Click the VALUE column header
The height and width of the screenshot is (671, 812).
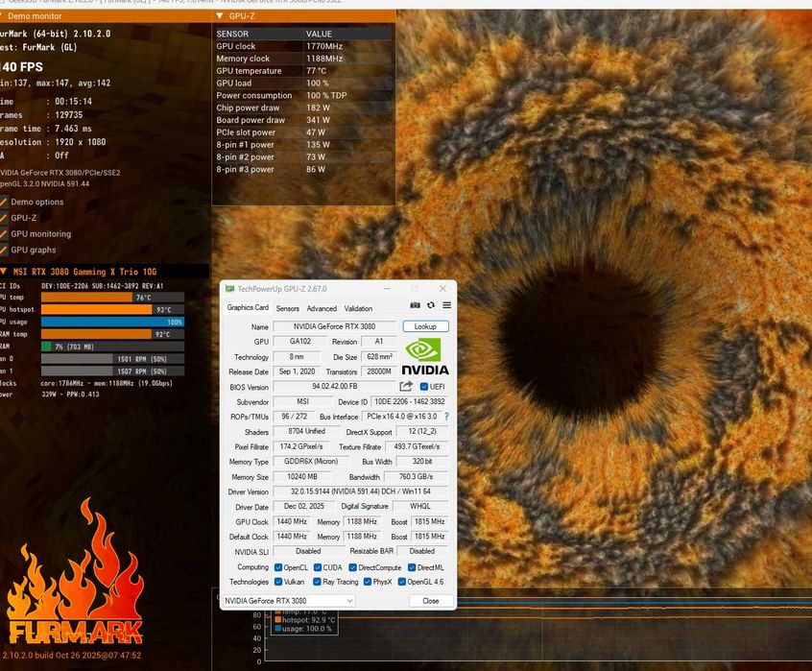[x=347, y=35]
